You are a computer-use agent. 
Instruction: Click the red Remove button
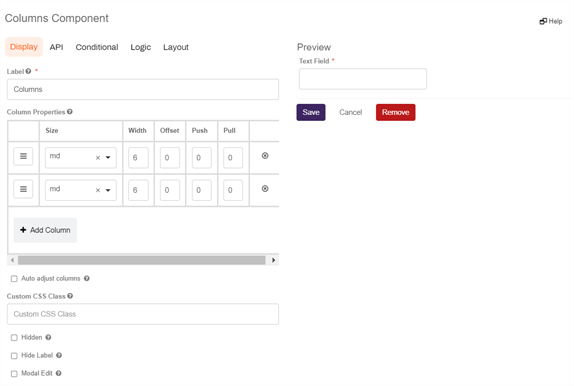pos(396,112)
